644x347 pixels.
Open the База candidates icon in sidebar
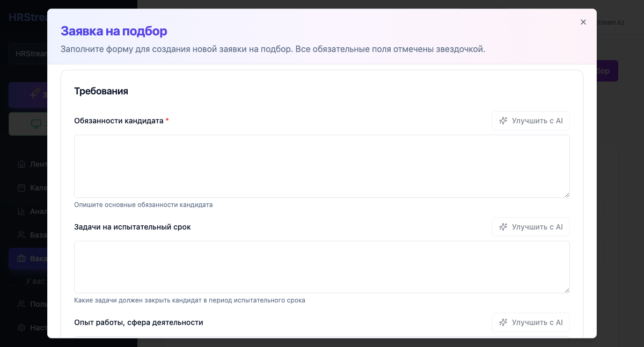click(x=21, y=235)
